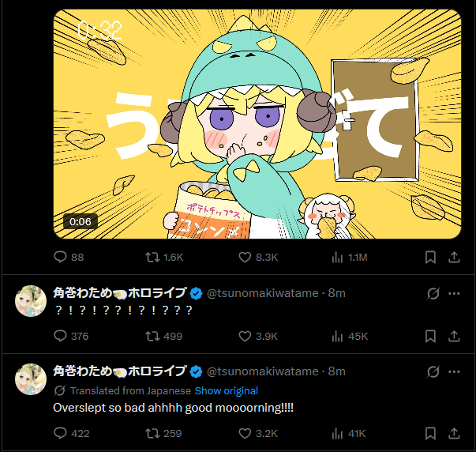Play the chip-eating animation video

point(257,124)
